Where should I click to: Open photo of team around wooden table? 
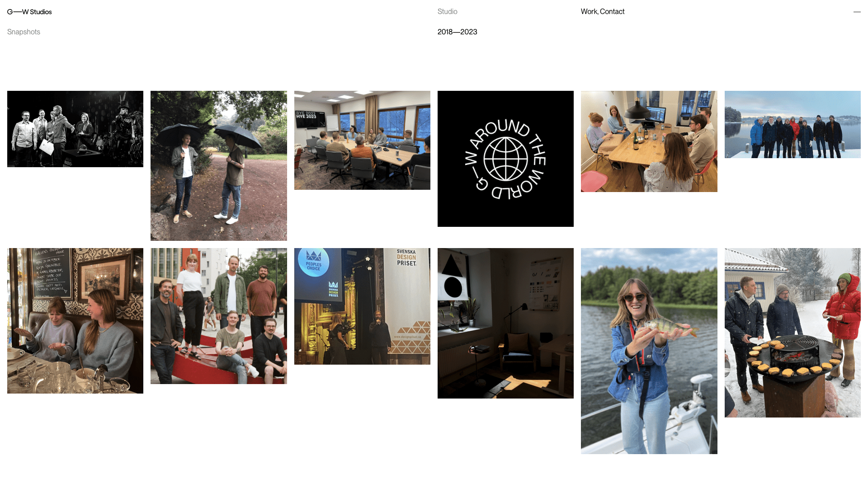point(649,141)
